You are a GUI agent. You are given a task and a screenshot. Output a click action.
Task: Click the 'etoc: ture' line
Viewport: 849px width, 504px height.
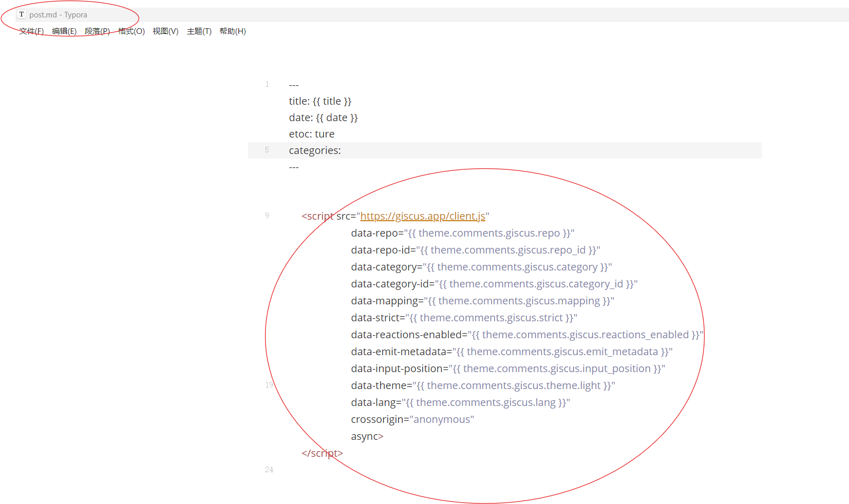[311, 134]
